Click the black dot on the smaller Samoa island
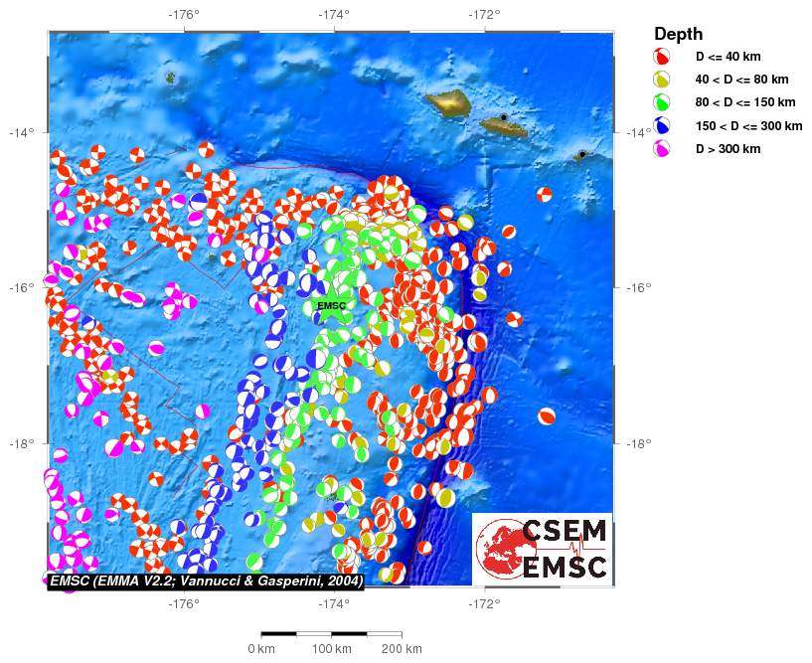This screenshot has height=663, width=812. (504, 117)
